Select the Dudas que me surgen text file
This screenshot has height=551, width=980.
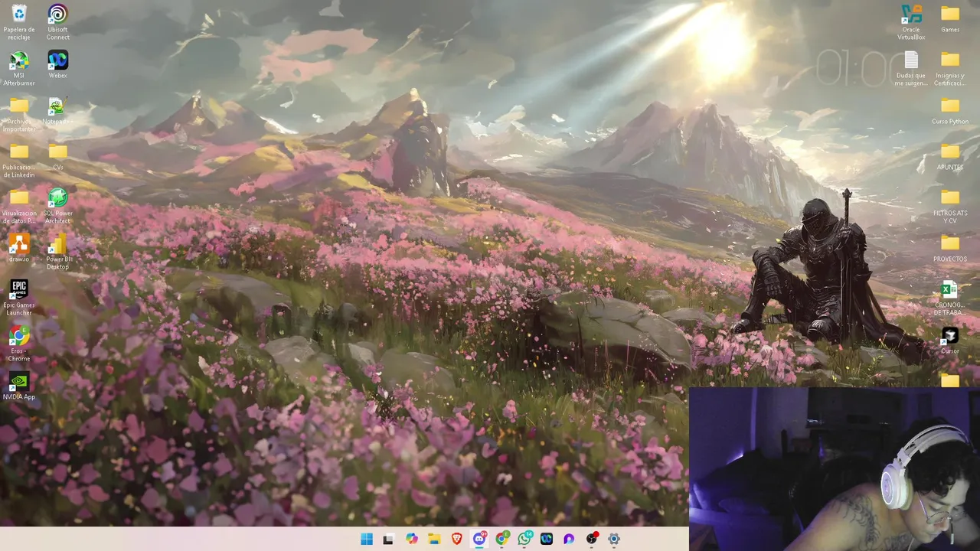tap(911, 68)
